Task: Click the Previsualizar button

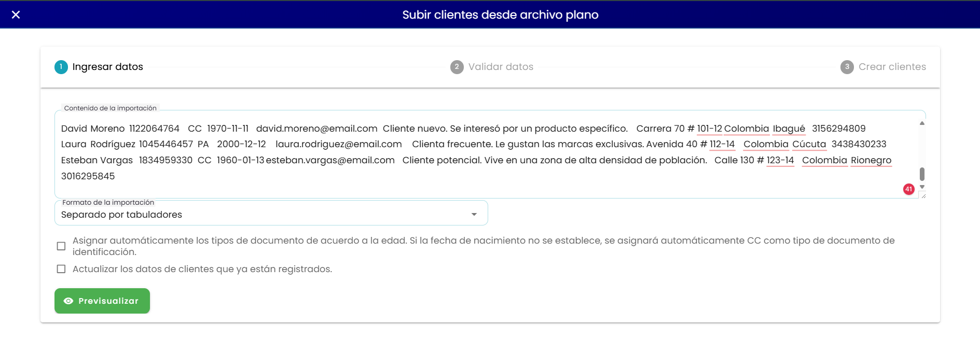Action: pyautogui.click(x=102, y=301)
